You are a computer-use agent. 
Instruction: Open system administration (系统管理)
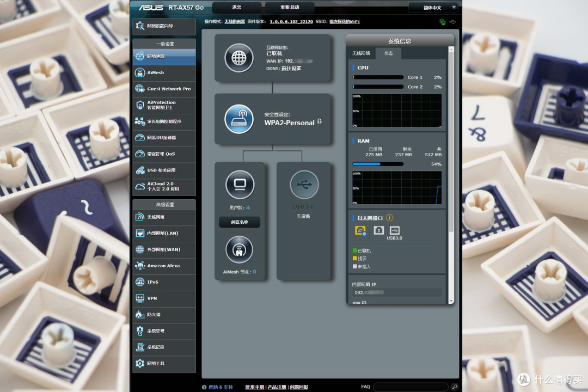click(x=164, y=331)
